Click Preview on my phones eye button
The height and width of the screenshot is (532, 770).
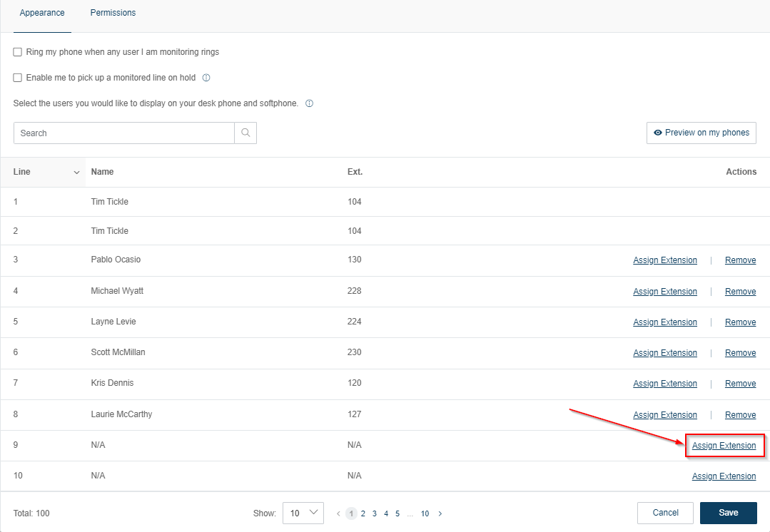[701, 133]
